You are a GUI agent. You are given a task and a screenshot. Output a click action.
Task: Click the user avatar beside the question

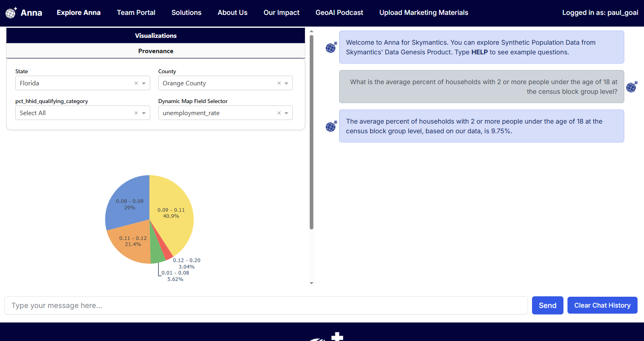[632, 87]
